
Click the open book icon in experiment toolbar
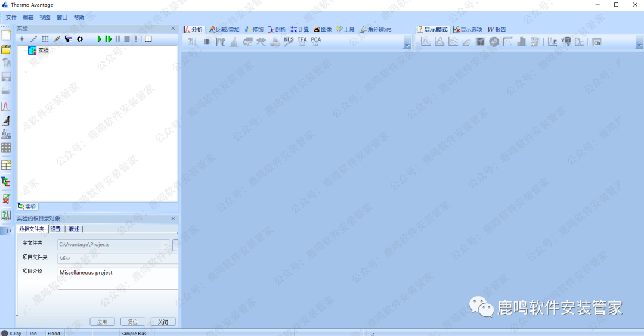tap(148, 39)
